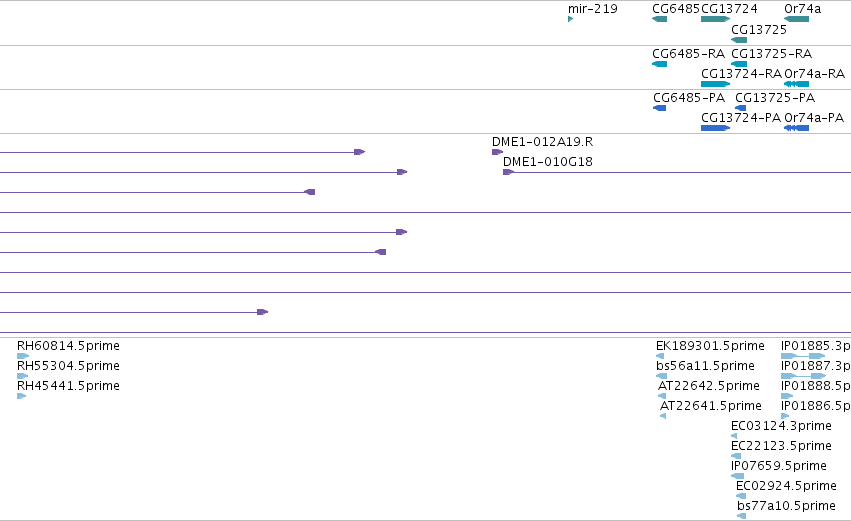Viewport: 851px width, 521px height.
Task: Open EST RH45441.5prime
Action: (68, 386)
